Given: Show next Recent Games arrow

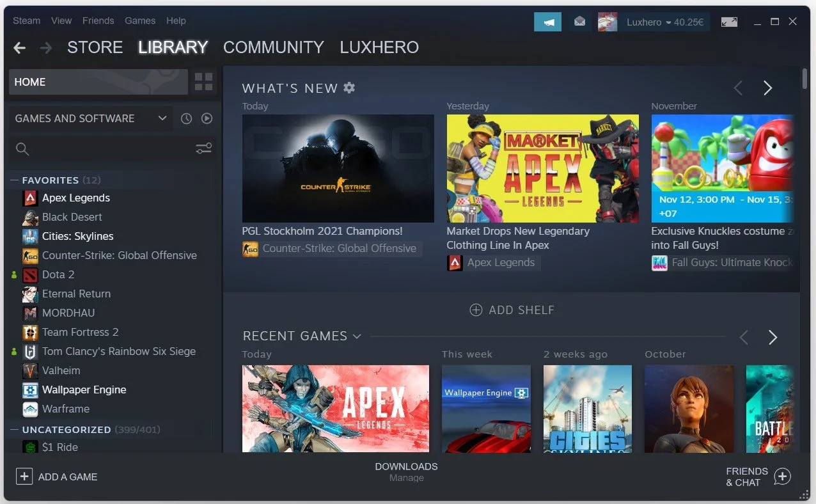Looking at the screenshot, I should 773,337.
